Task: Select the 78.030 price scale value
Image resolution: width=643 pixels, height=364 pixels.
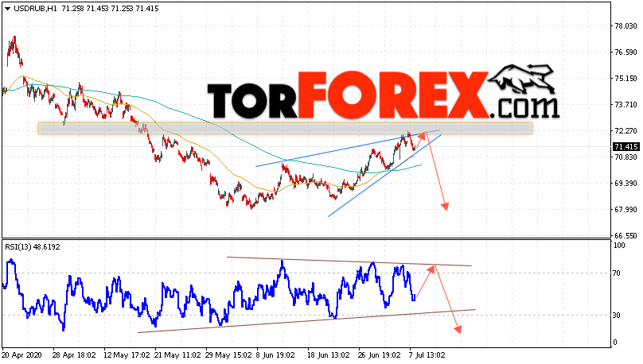Action: [x=625, y=25]
